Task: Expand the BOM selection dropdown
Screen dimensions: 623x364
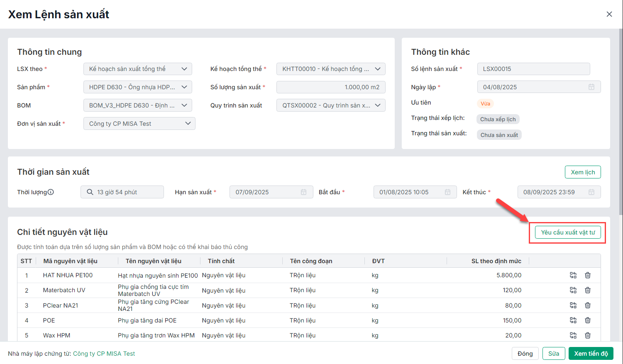Action: [x=184, y=105]
